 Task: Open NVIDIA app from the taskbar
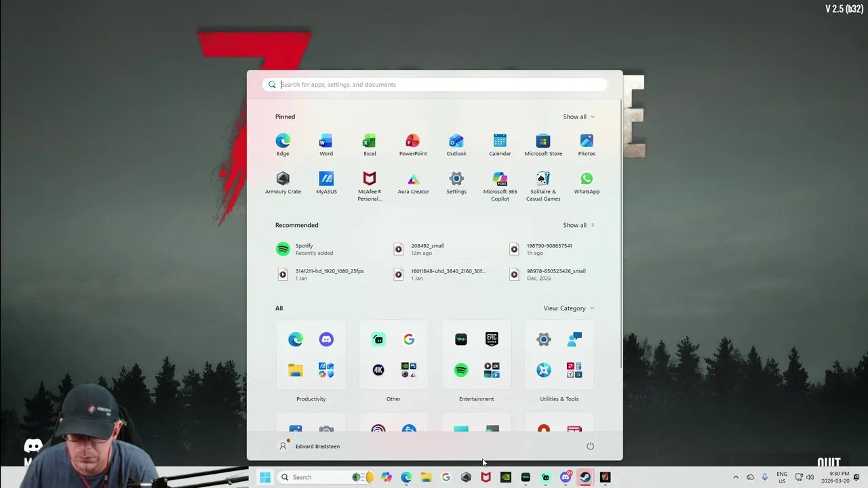click(x=505, y=477)
